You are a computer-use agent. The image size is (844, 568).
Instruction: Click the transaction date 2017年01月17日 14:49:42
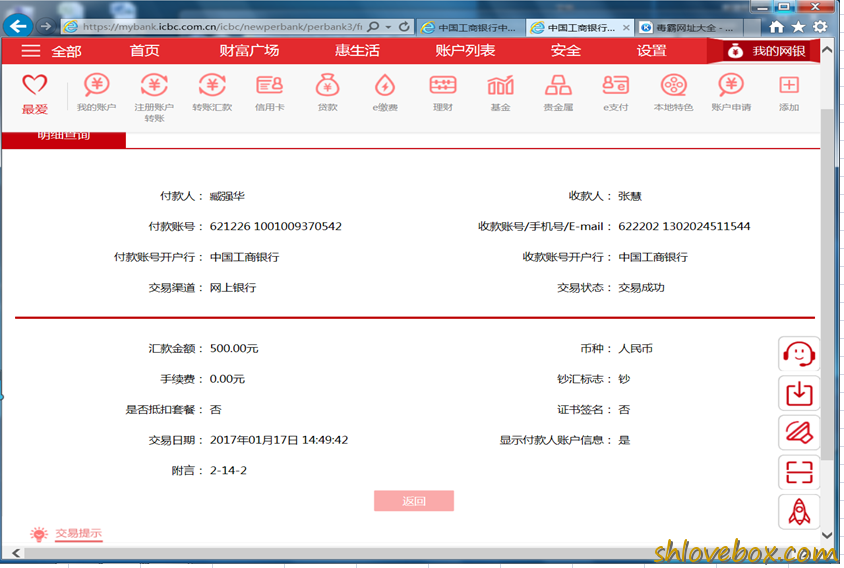click(x=279, y=440)
